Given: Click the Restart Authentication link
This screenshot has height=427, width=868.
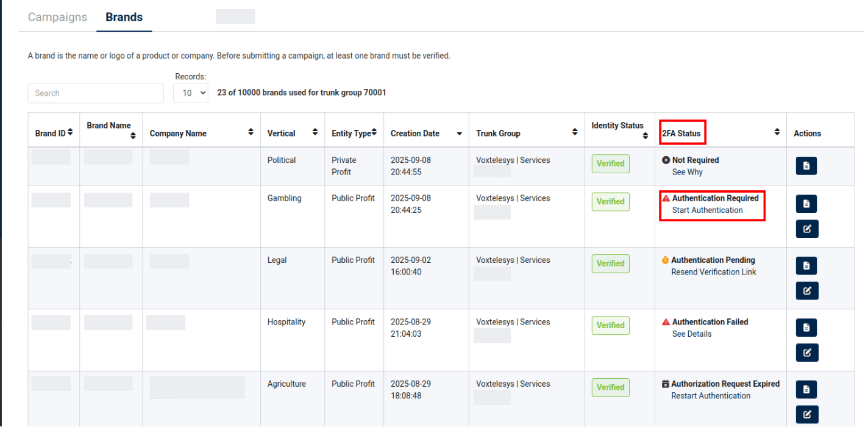Looking at the screenshot, I should [x=710, y=396].
